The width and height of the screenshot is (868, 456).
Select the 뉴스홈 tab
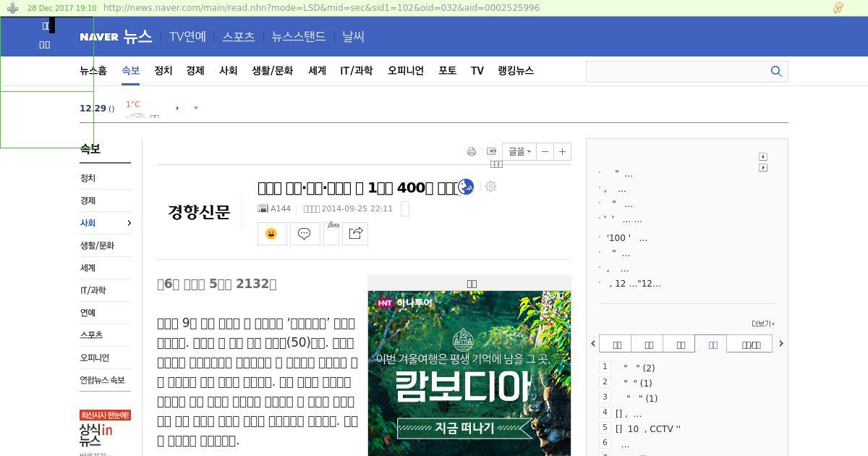tap(93, 70)
